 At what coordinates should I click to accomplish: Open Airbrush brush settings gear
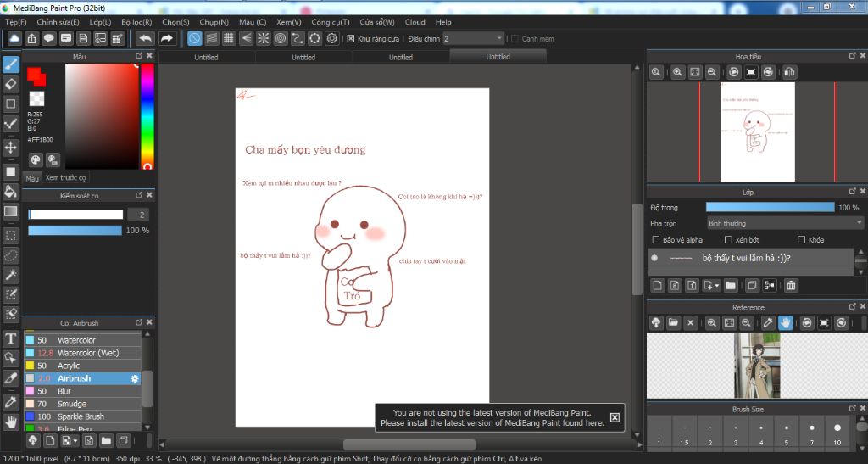(x=134, y=378)
